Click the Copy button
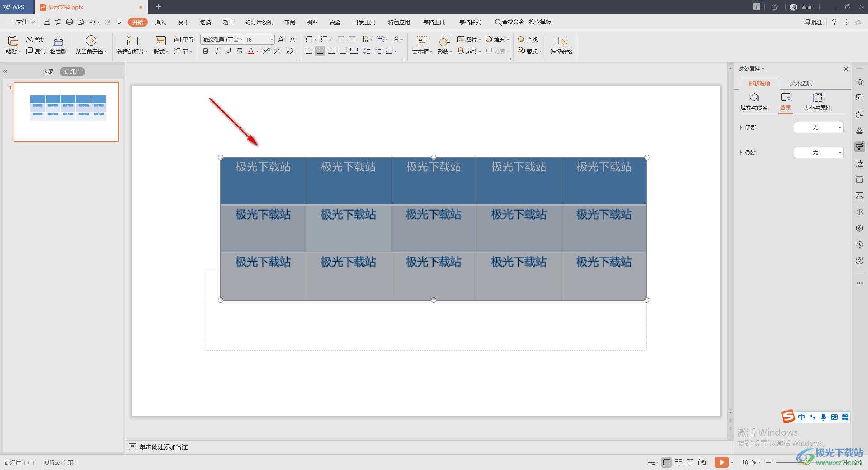Viewport: 868px width, 470px height. coord(36,51)
